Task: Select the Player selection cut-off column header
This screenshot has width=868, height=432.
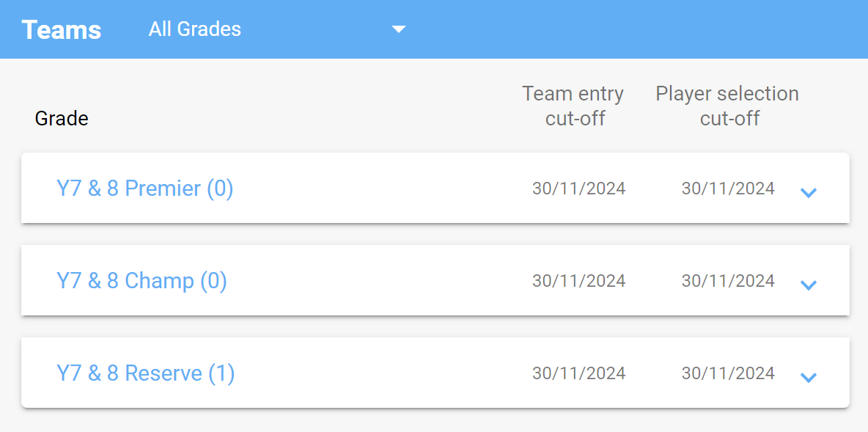Action: tap(727, 106)
